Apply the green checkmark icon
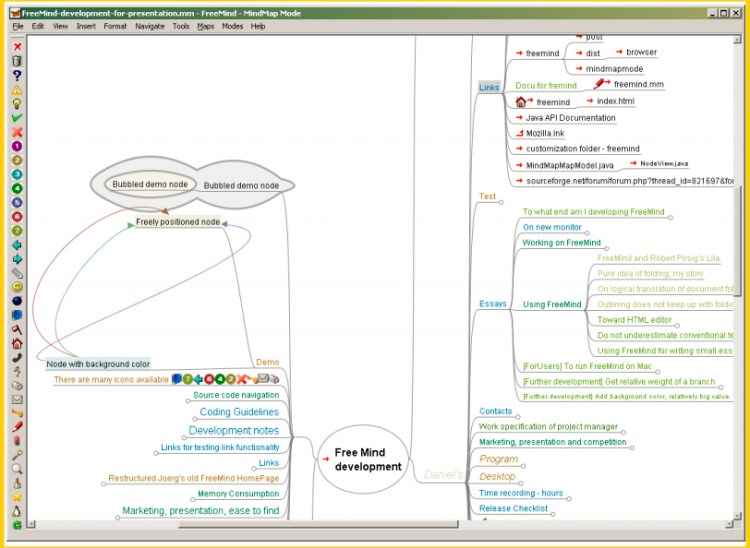Viewport: 750px width, 548px height. tap(17, 118)
